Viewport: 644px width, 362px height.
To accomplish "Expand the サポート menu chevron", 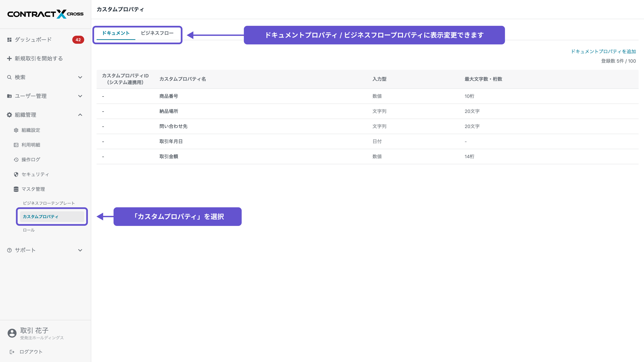I will click(x=80, y=250).
